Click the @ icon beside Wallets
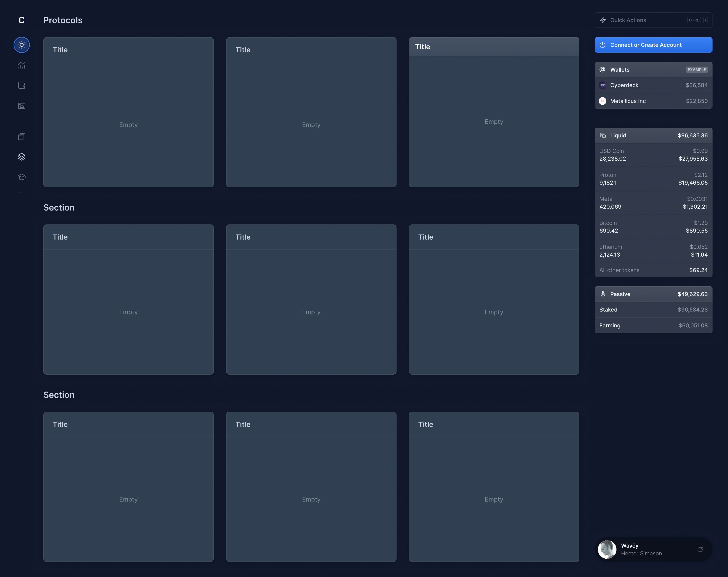The width and height of the screenshot is (728, 577). pyautogui.click(x=602, y=69)
